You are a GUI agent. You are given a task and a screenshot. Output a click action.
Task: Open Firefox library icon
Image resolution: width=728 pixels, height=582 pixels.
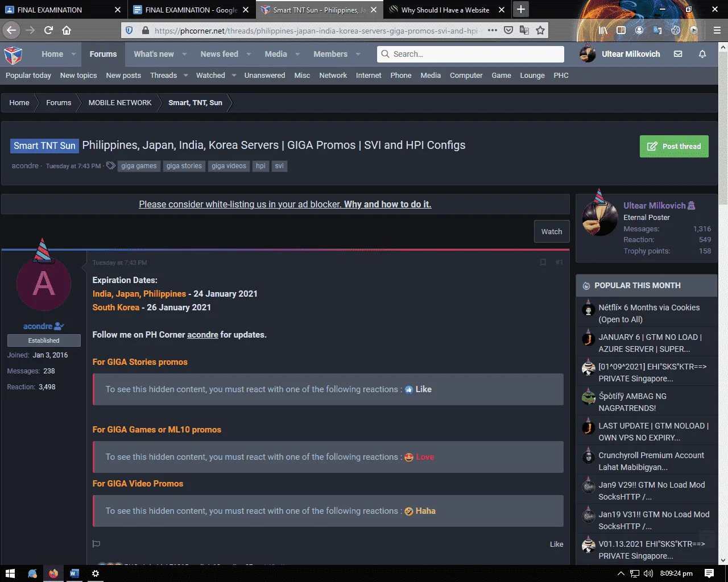603,31
